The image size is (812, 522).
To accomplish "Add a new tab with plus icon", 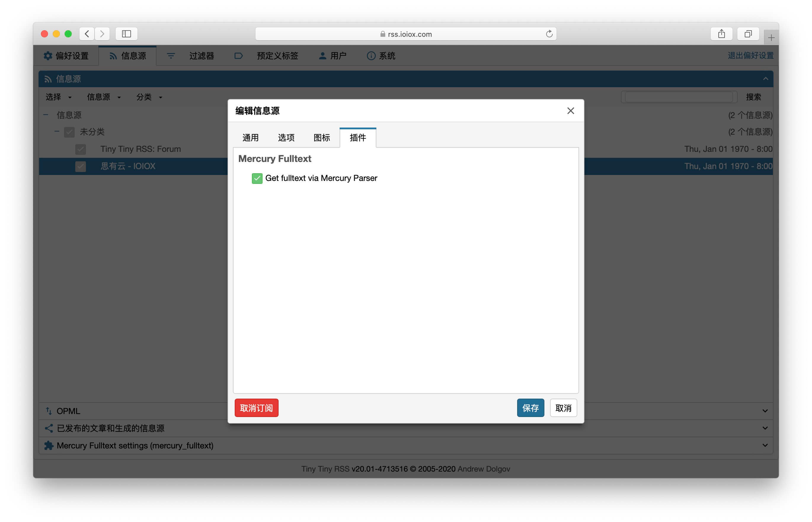I will (x=771, y=38).
